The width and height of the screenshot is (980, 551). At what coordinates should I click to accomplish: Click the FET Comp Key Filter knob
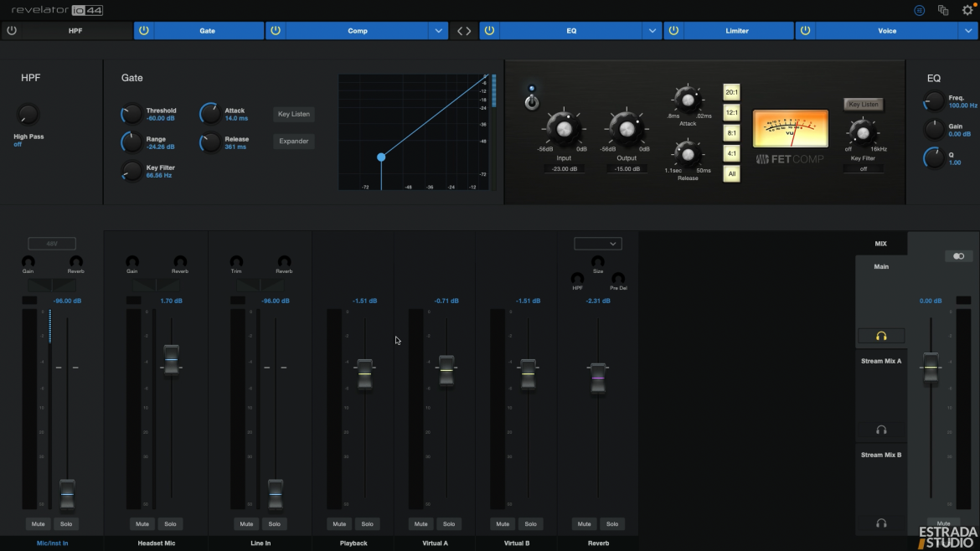tap(863, 133)
